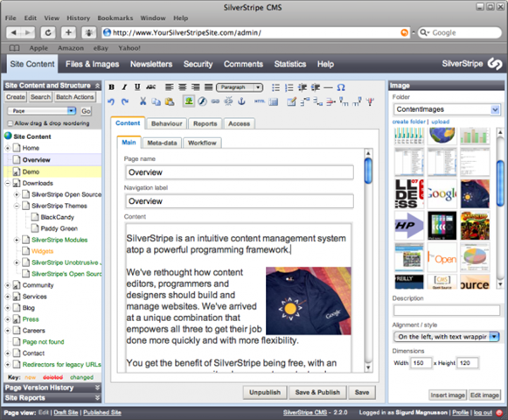Cut selection with scissors icon
The image size is (508, 420).
click(143, 101)
